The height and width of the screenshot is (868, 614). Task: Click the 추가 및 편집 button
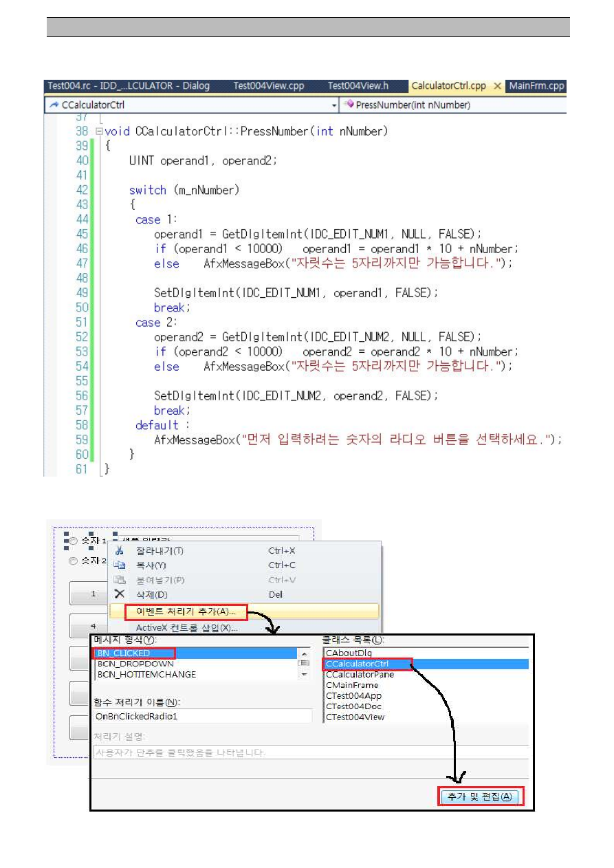tap(481, 796)
